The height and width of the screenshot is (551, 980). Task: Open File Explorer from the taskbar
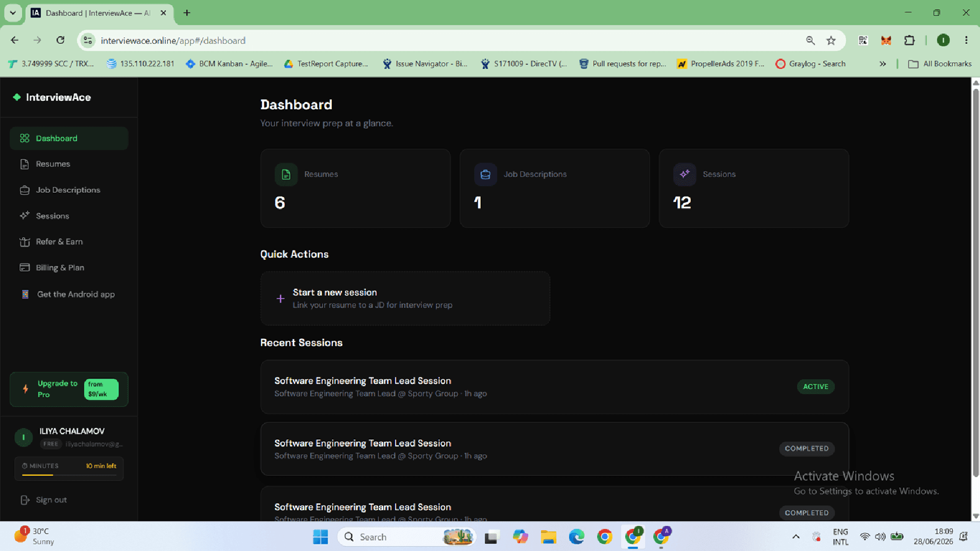point(548,537)
